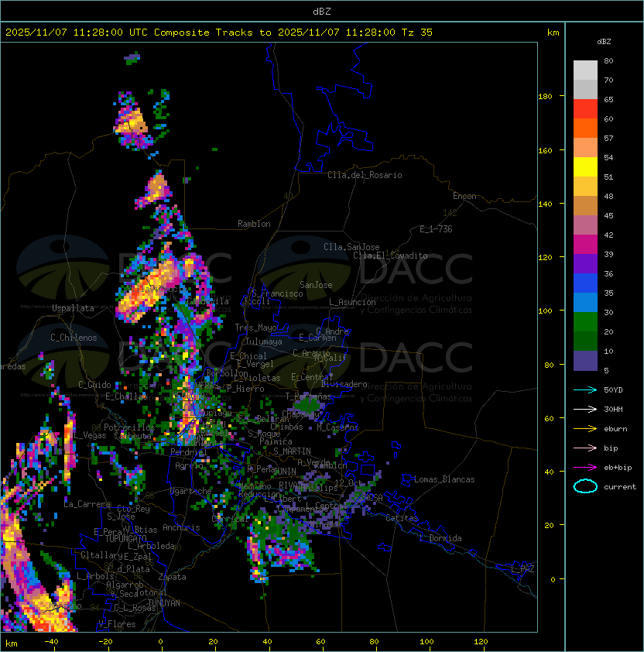Screen dimensions: 644x652
Task: Select the red swatch in dBZ scale
Action: click(585, 108)
